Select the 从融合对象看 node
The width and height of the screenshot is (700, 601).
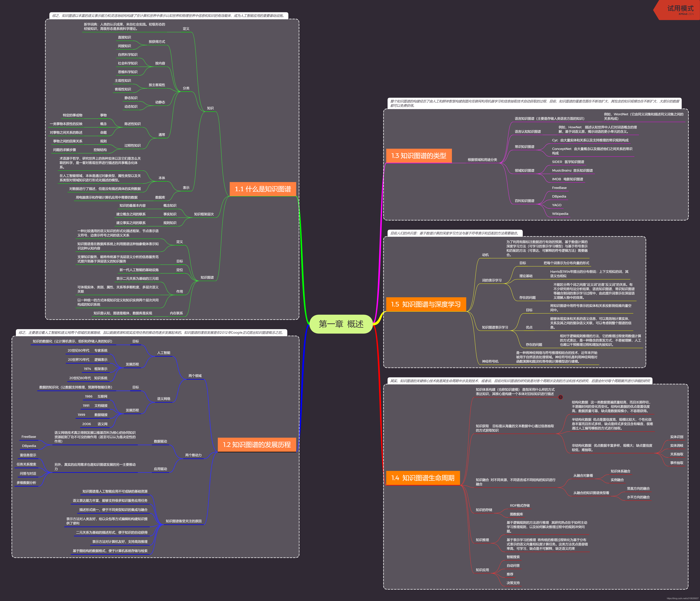click(x=583, y=476)
